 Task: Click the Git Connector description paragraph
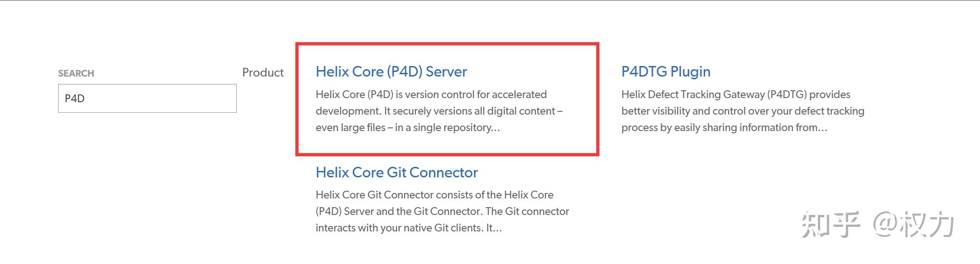tap(442, 211)
